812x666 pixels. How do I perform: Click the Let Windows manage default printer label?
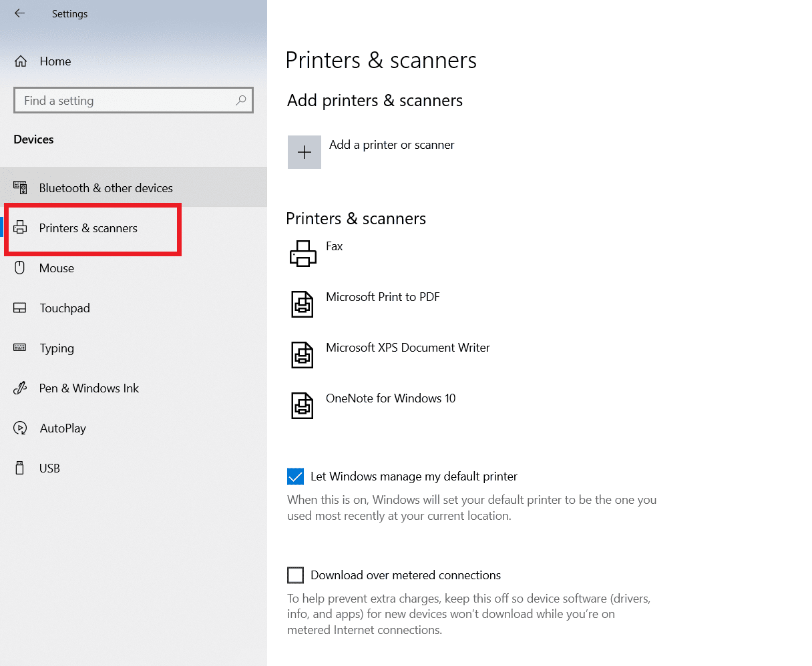[414, 476]
